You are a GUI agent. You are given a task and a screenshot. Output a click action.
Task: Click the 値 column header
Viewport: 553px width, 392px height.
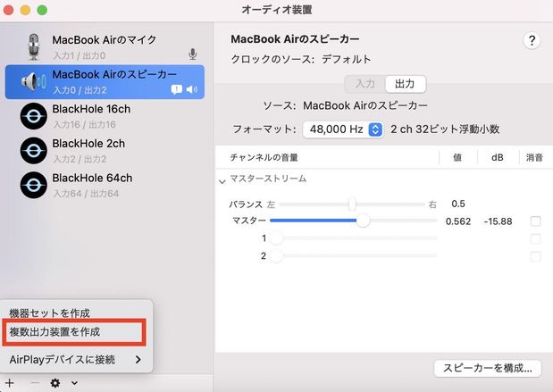(x=457, y=157)
